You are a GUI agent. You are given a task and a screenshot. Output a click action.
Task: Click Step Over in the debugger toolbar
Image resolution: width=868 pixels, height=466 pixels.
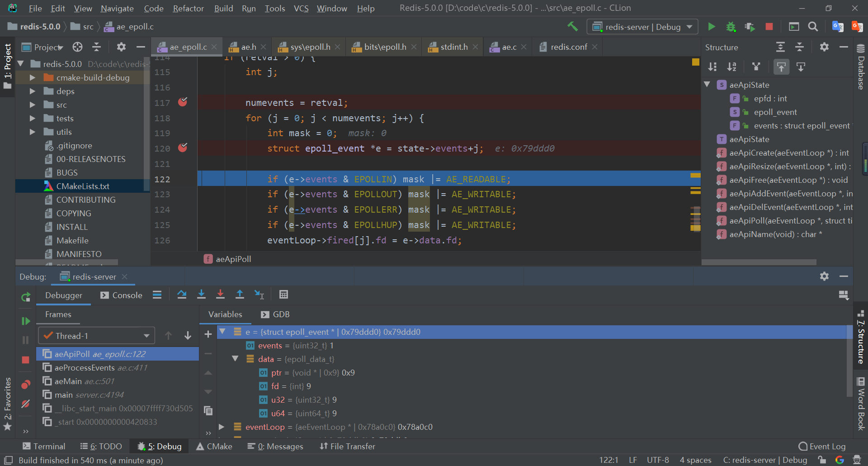182,295
